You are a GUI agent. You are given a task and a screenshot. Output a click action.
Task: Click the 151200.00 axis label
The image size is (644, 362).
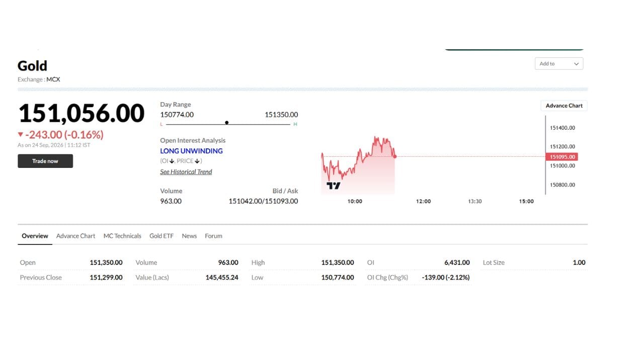click(x=562, y=147)
